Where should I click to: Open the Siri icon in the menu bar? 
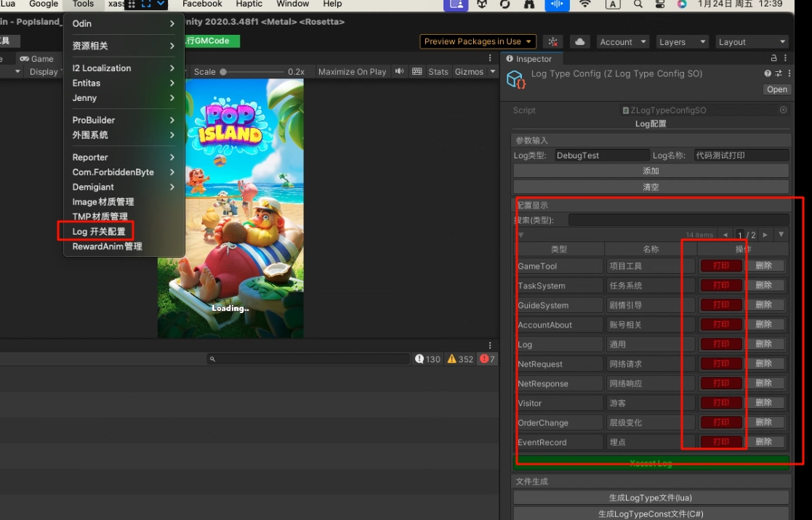click(x=682, y=4)
